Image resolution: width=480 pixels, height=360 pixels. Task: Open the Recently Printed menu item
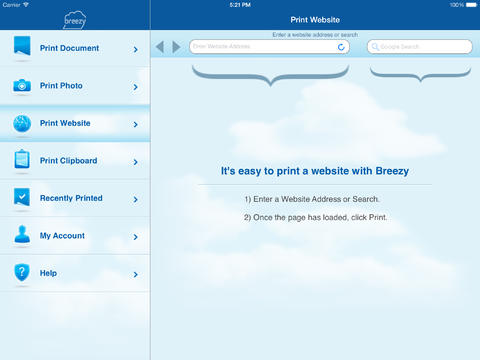pyautogui.click(x=75, y=198)
